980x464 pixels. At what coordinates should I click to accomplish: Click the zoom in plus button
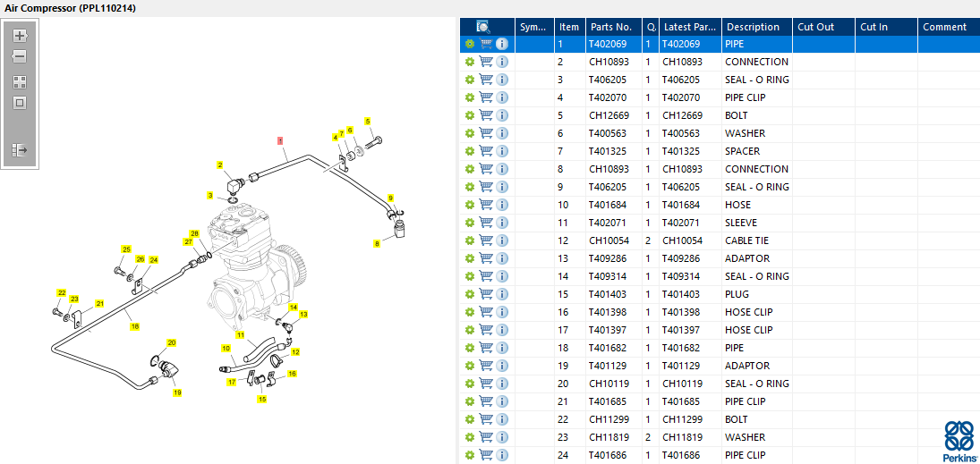(20, 36)
